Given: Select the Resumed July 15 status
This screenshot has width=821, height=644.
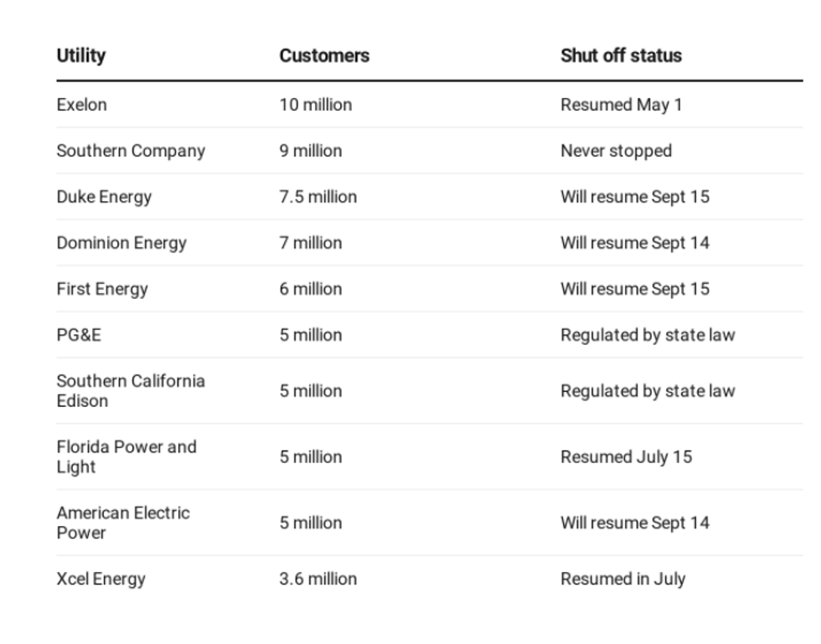Looking at the screenshot, I should point(627,457).
